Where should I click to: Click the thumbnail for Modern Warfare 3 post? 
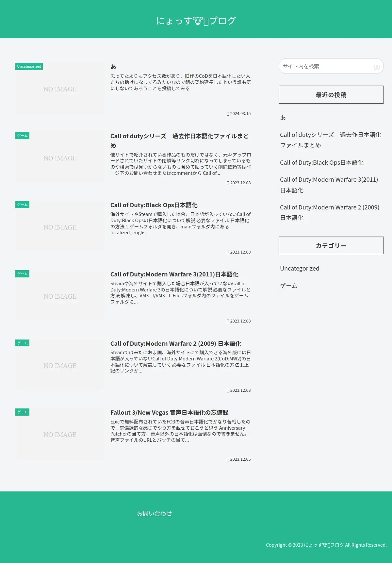[60, 296]
